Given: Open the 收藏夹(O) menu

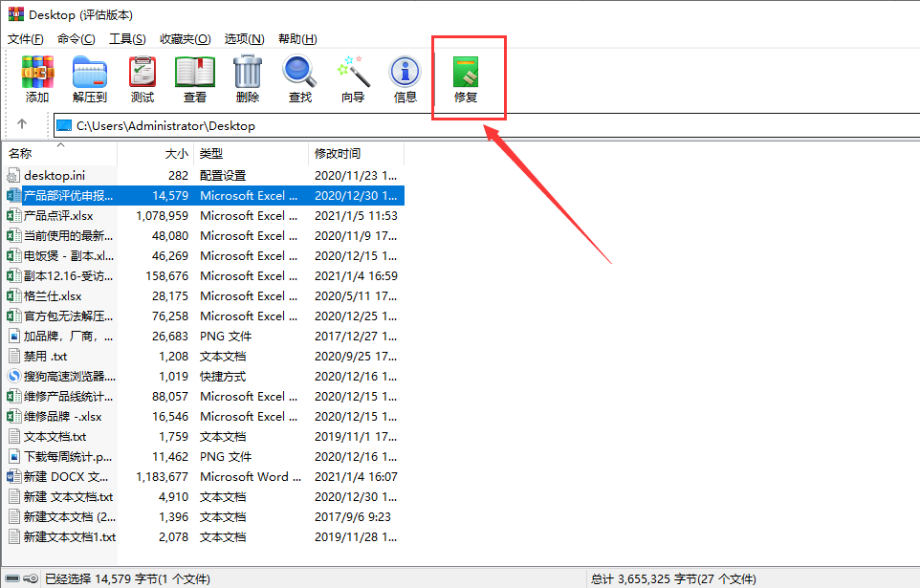Looking at the screenshot, I should (x=186, y=39).
